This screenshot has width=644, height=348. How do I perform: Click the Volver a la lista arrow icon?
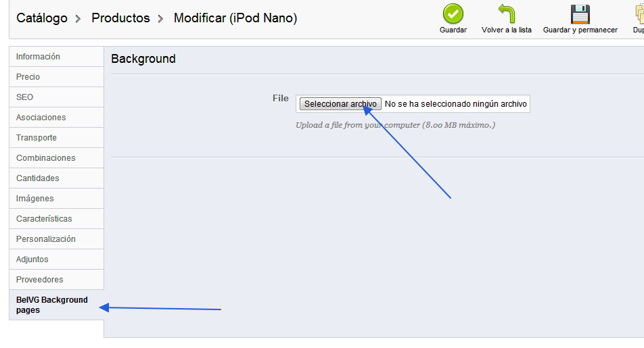[507, 14]
